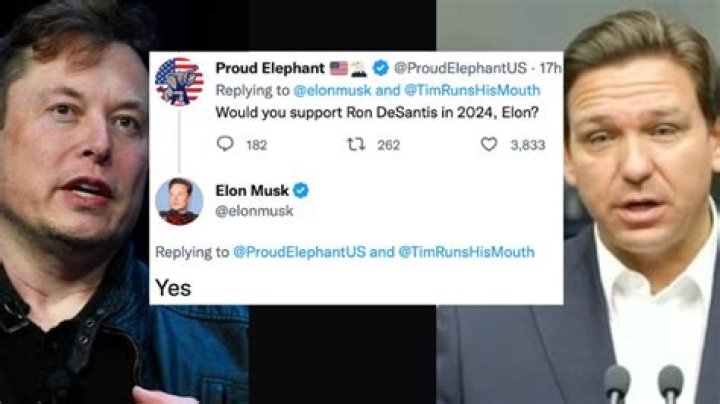Open the Proud Elephant display name

point(270,69)
